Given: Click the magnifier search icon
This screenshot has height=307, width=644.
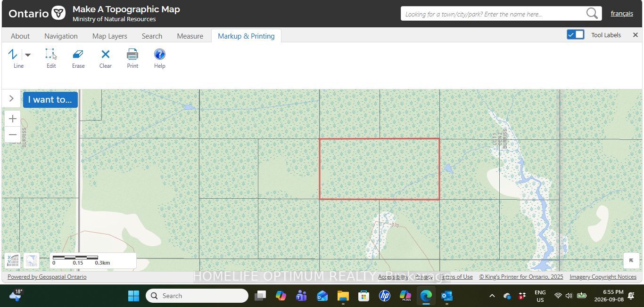Looking at the screenshot, I should pos(592,13).
